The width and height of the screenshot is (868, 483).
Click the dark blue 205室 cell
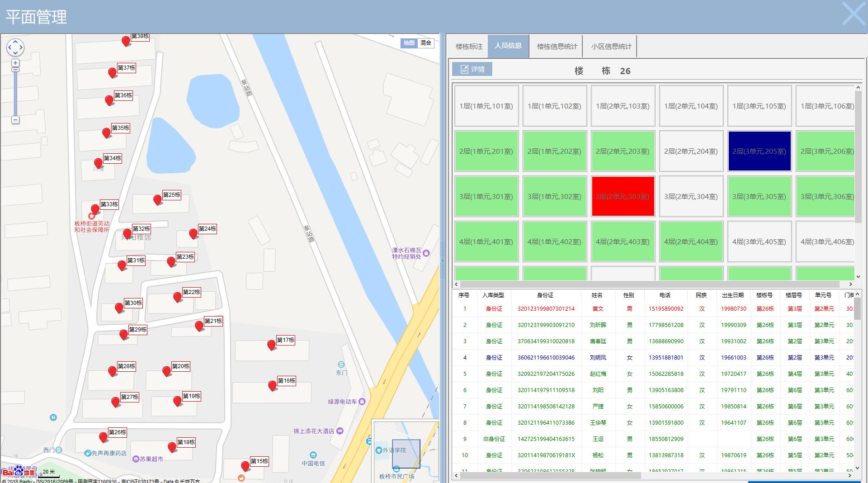pos(759,151)
